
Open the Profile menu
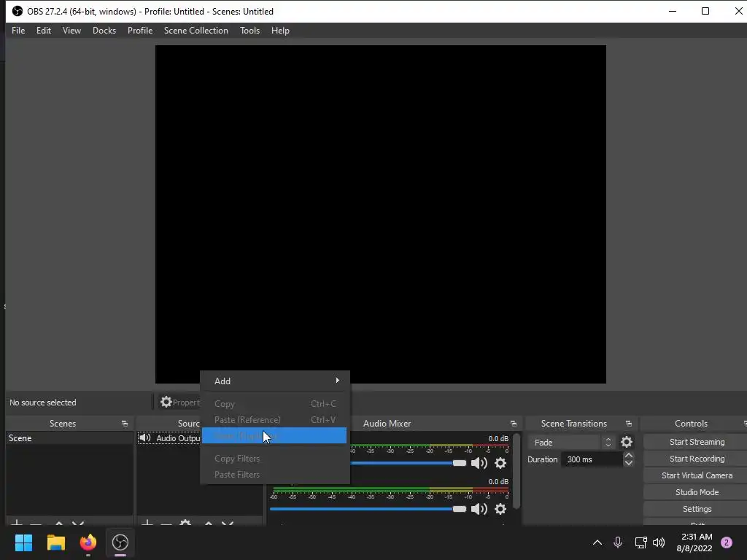click(139, 31)
